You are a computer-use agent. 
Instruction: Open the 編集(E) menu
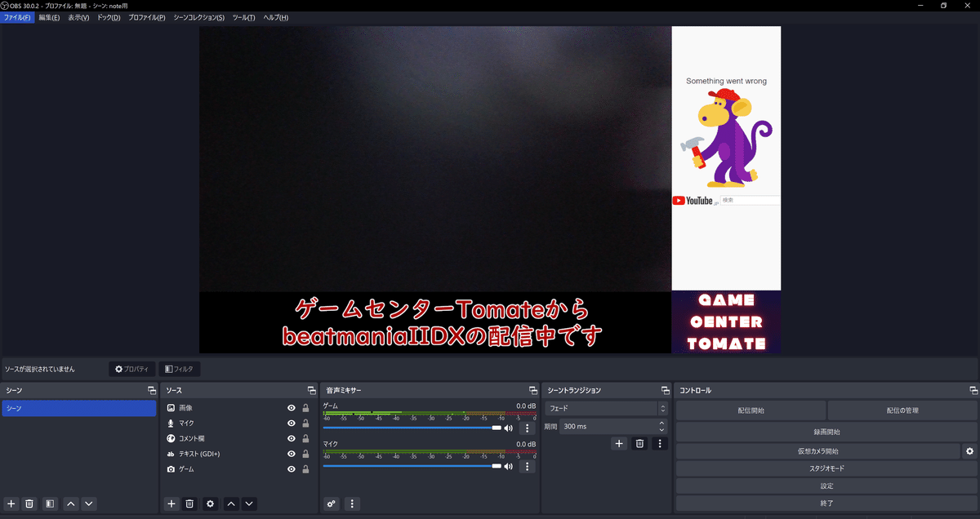pyautogui.click(x=49, y=17)
